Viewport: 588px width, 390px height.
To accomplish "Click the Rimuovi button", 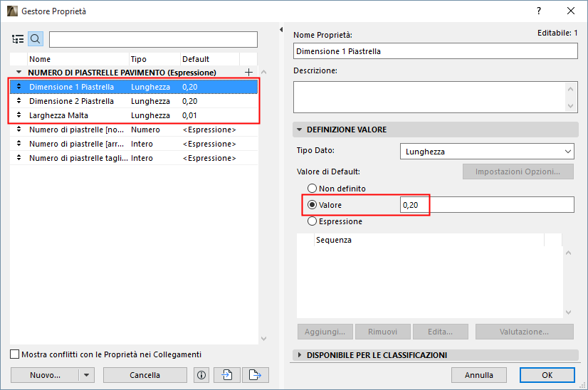I will pos(382,332).
